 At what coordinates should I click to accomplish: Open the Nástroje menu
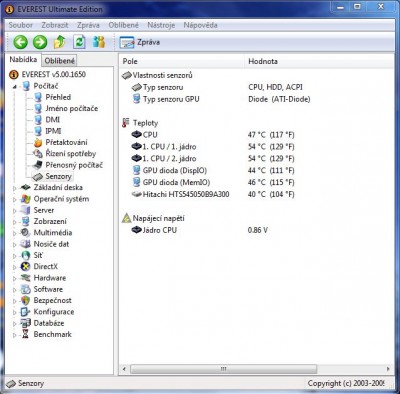161,25
